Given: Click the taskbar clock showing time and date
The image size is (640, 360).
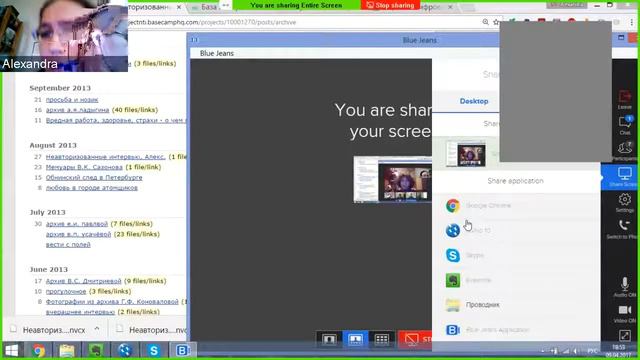Looking at the screenshot, I should coord(619,351).
